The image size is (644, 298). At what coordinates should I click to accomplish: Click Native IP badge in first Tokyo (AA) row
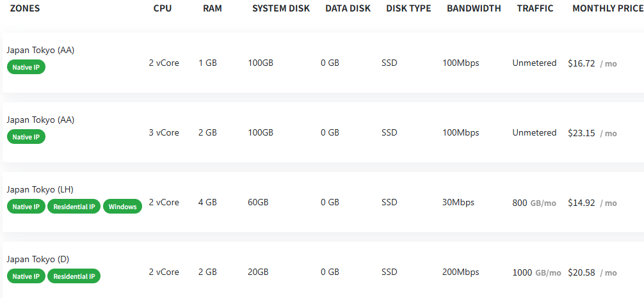point(26,67)
